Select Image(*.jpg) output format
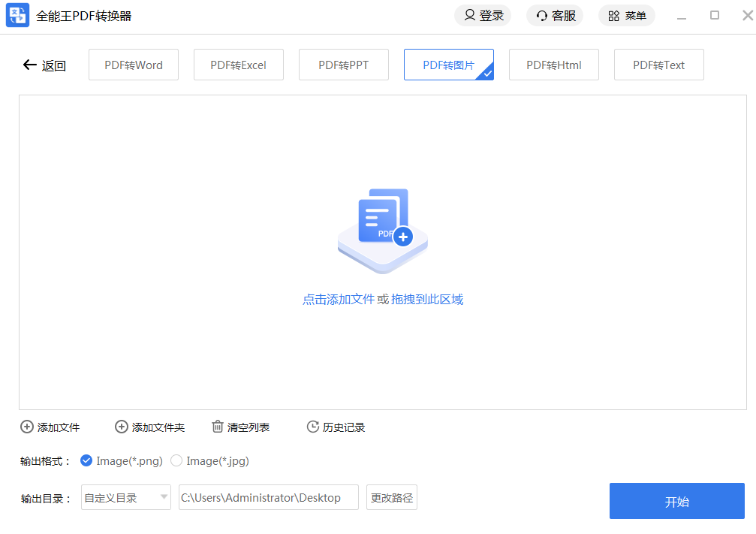 [x=176, y=461]
